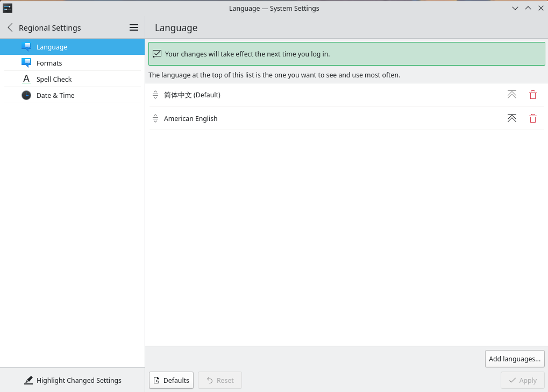This screenshot has width=548, height=392.
Task: Open the hamburger menu in sidebar header
Action: [x=134, y=27]
